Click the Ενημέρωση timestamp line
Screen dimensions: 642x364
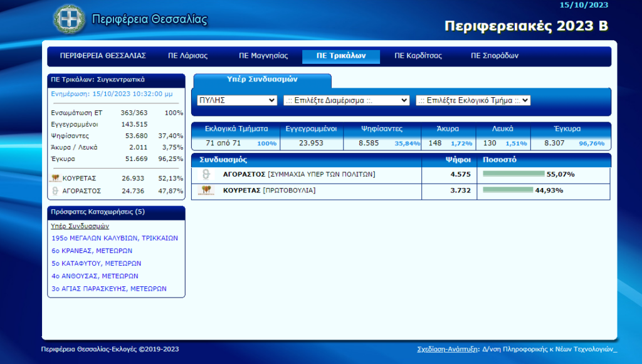click(112, 94)
